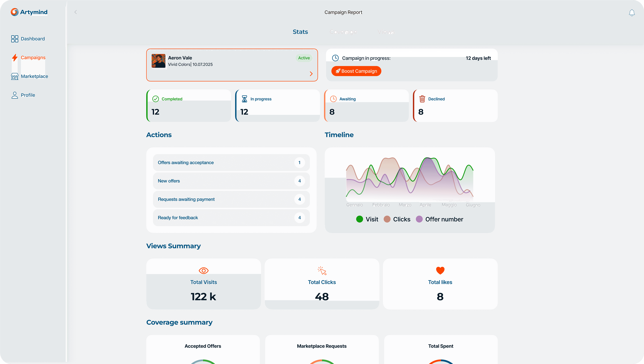Open the New offers row
The image size is (644, 364).
point(231,181)
